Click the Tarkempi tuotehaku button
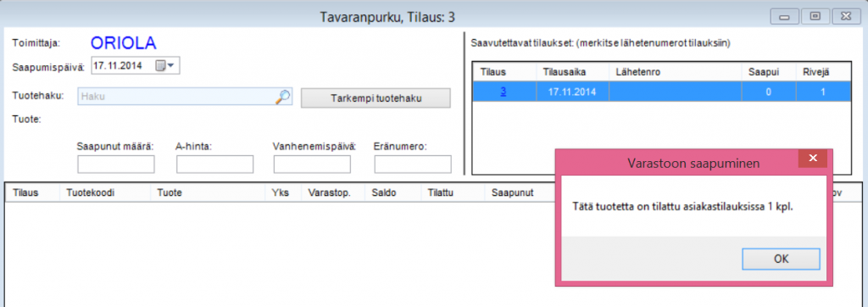Screen dimensions: 868x307 point(376,98)
